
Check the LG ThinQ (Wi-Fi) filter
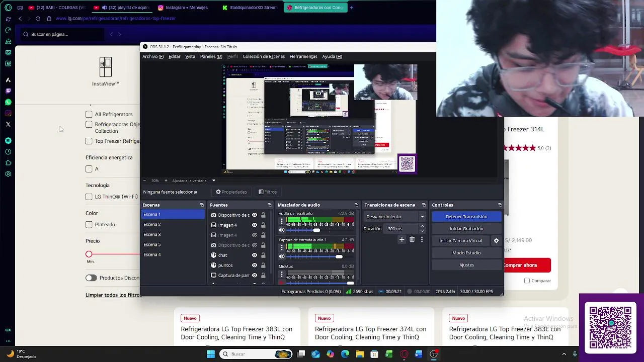tap(89, 197)
